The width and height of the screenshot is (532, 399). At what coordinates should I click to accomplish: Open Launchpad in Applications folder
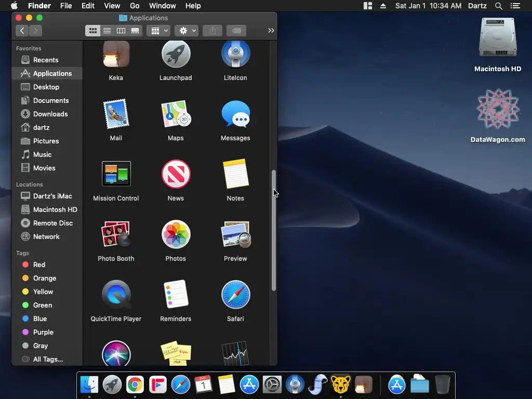[x=176, y=54]
